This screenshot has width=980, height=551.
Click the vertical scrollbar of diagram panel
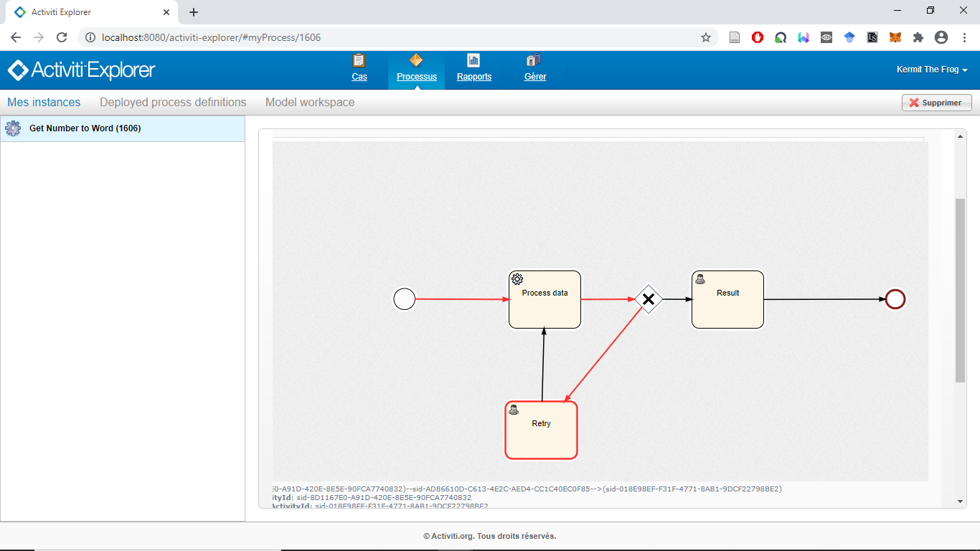point(960,291)
